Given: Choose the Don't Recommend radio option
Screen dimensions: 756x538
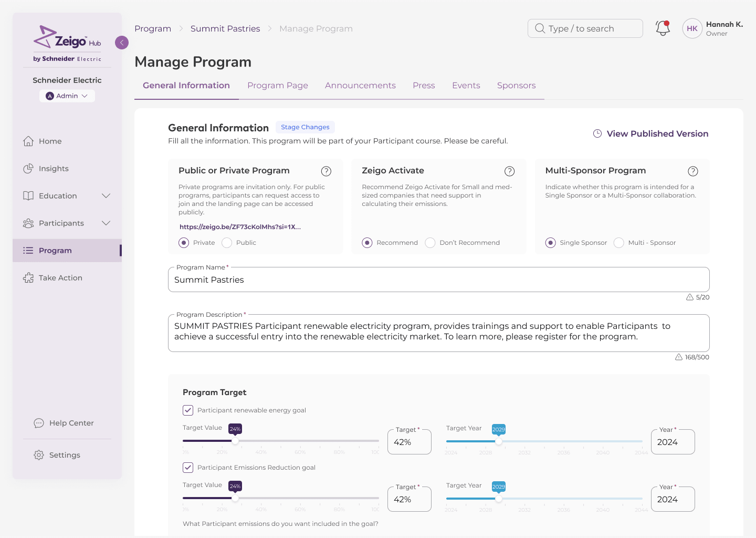Looking at the screenshot, I should click(430, 243).
